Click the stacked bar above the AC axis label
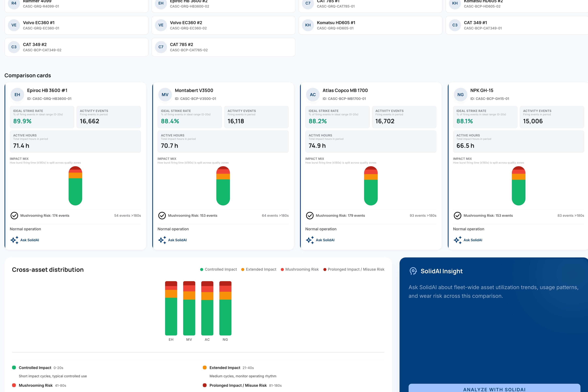 click(207, 308)
